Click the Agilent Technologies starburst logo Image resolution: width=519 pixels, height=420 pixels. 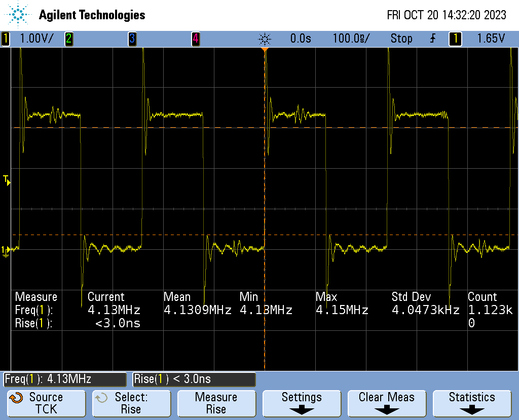coord(18,15)
